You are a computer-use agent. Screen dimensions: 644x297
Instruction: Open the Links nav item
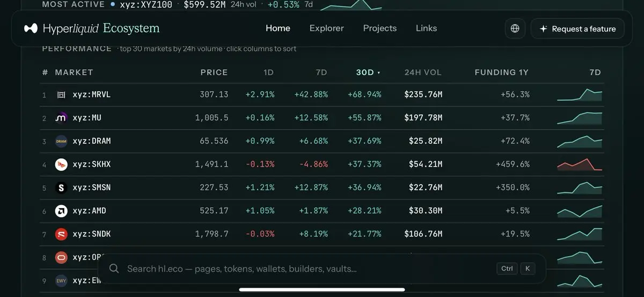point(426,28)
